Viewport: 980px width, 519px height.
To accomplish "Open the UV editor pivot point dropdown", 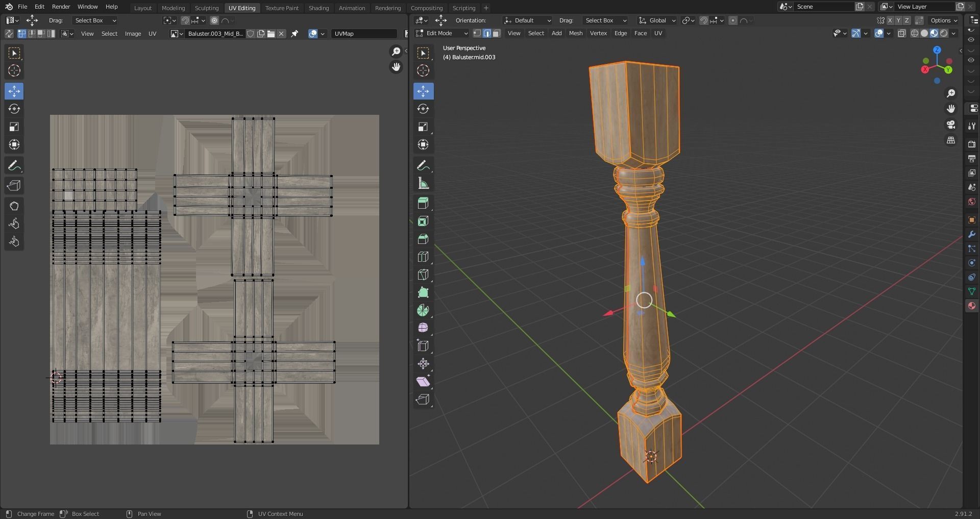I will 170,20.
